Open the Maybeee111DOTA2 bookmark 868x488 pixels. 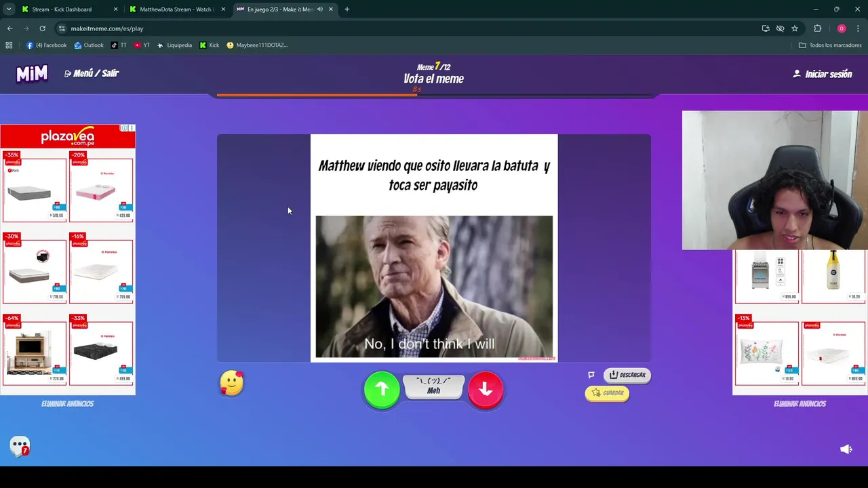pyautogui.click(x=257, y=45)
